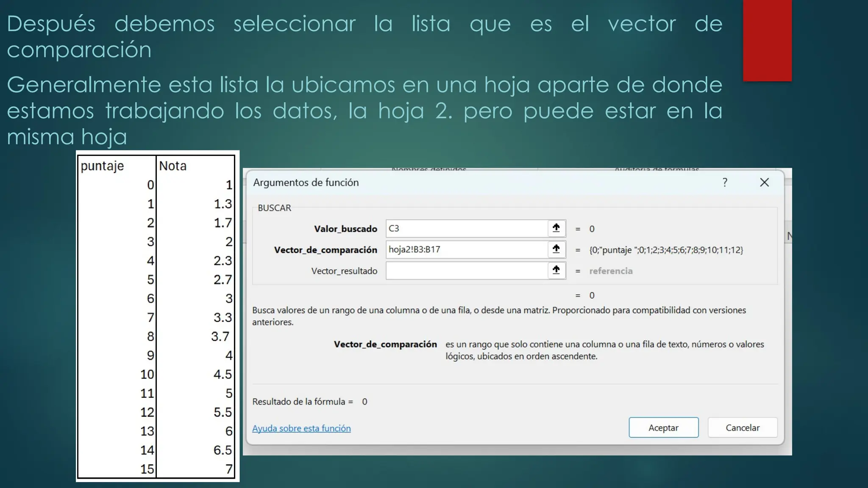The image size is (868, 488).
Task: Click the empty Vector_resultado input field
Action: (x=467, y=271)
